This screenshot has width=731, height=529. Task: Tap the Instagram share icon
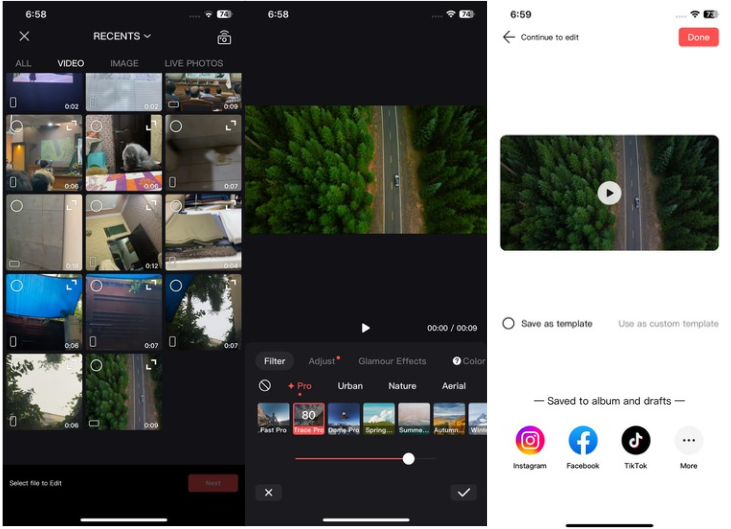click(530, 440)
